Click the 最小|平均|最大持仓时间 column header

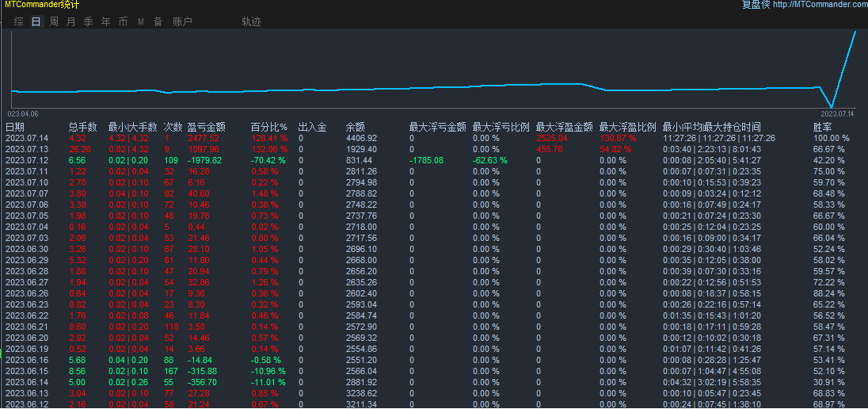[712, 127]
